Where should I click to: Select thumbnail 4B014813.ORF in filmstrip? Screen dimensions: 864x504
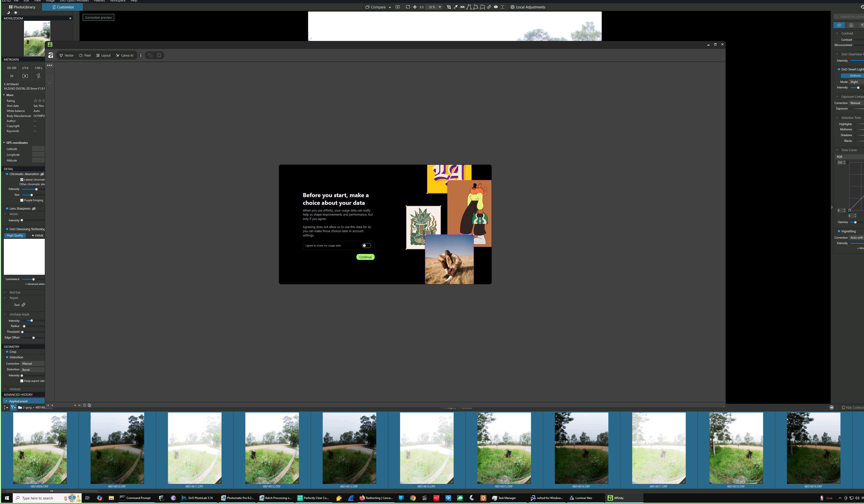coord(349,448)
